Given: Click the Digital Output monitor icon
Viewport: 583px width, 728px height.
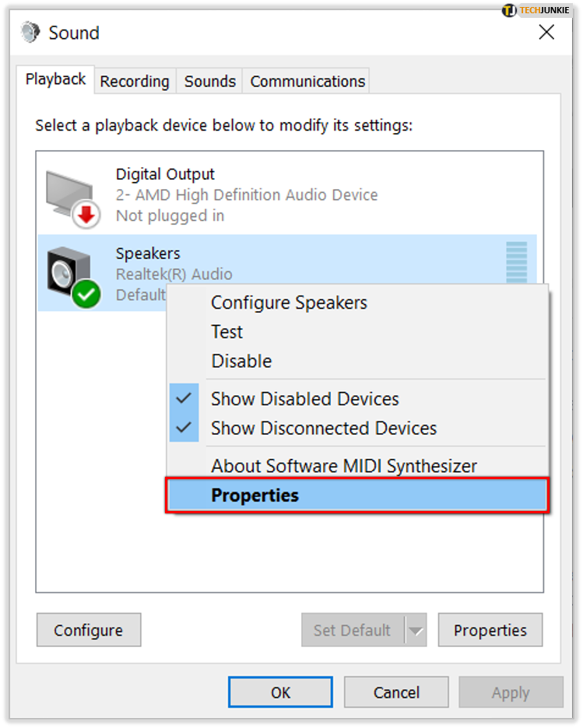Looking at the screenshot, I should coord(70,189).
